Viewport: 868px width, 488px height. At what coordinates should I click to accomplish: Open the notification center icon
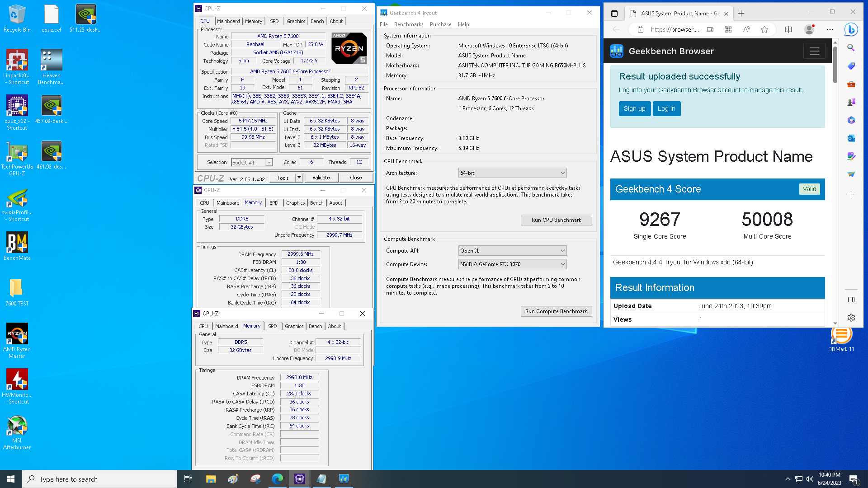854,479
